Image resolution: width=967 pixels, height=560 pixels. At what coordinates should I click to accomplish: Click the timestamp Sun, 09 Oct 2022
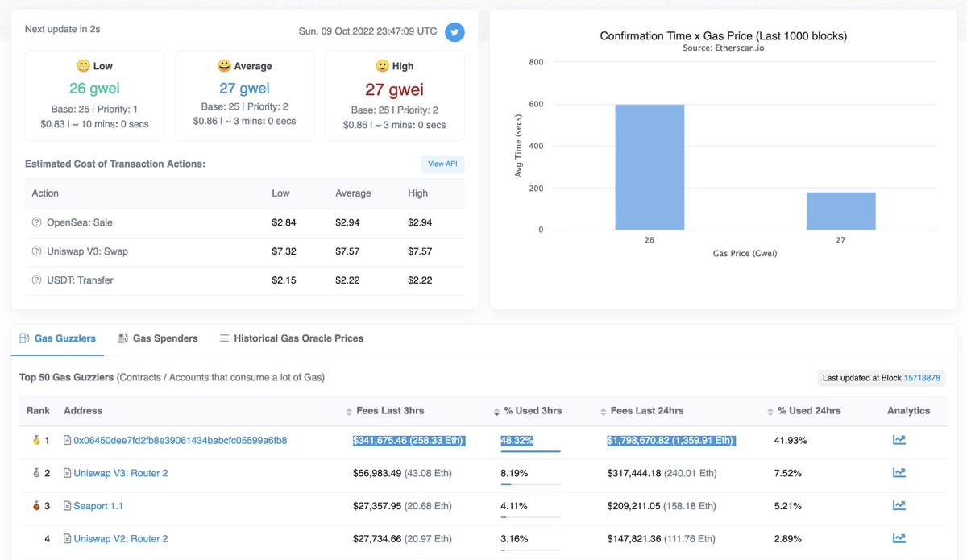coord(368,31)
